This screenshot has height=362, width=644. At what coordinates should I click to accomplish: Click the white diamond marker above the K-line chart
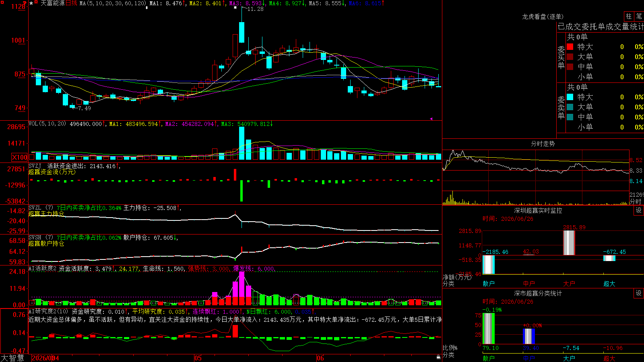147,8
